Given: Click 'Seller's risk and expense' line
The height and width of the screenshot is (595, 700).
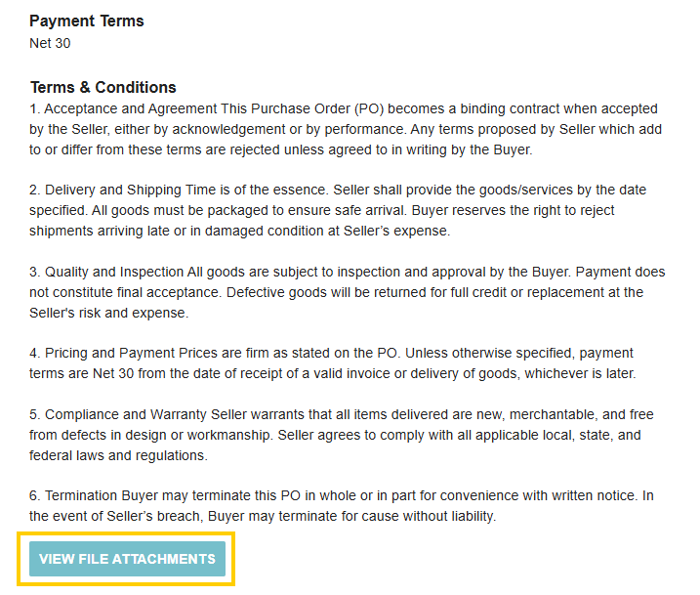Looking at the screenshot, I should 109,313.
